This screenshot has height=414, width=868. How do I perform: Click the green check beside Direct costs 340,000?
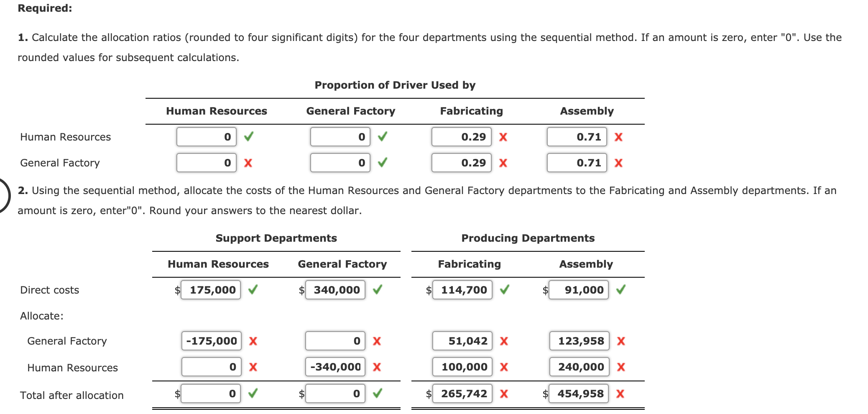[x=378, y=289]
